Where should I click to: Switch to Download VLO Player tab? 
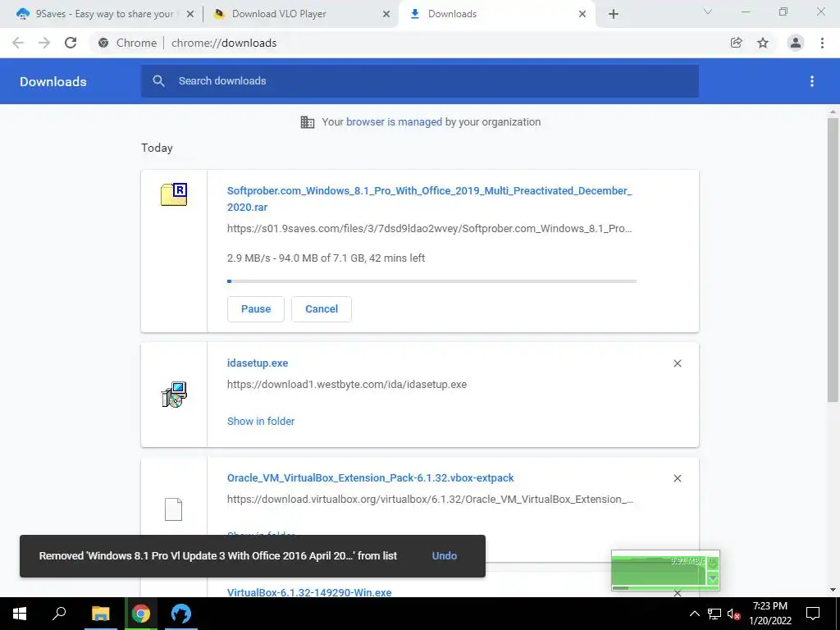(x=301, y=14)
